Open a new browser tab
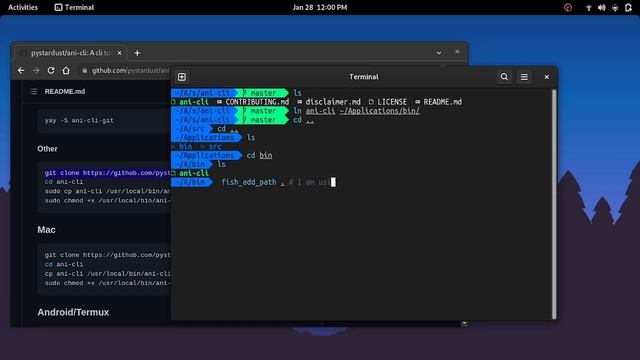This screenshot has width=640, height=360. click(x=137, y=53)
